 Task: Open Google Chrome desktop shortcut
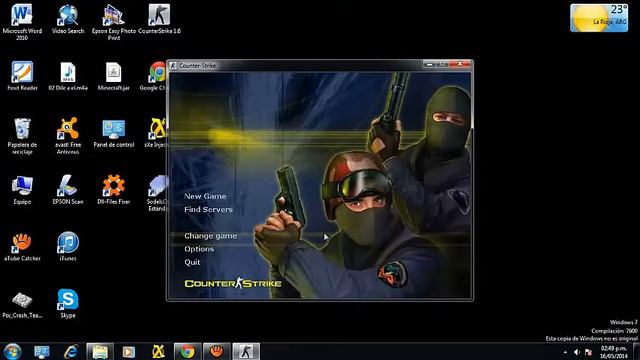pos(154,76)
